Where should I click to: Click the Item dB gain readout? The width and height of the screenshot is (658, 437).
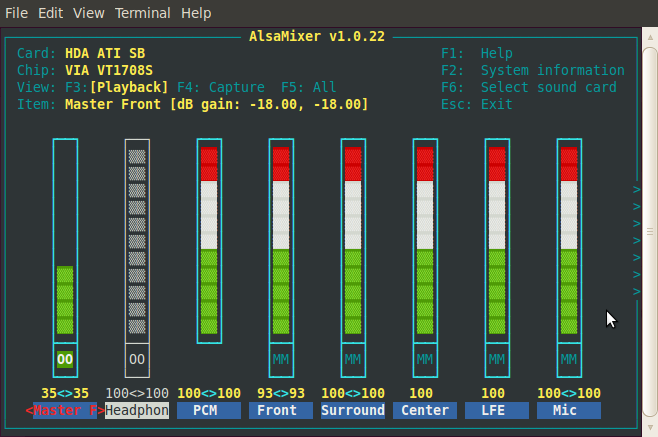click(269, 104)
